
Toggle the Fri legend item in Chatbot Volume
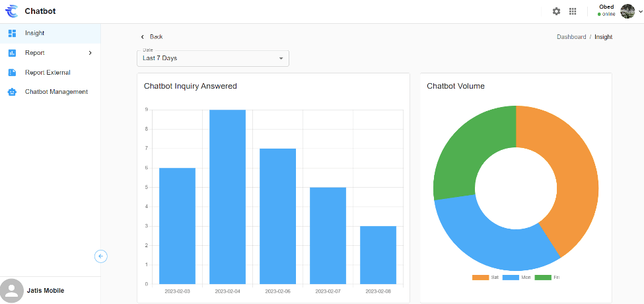pos(548,277)
